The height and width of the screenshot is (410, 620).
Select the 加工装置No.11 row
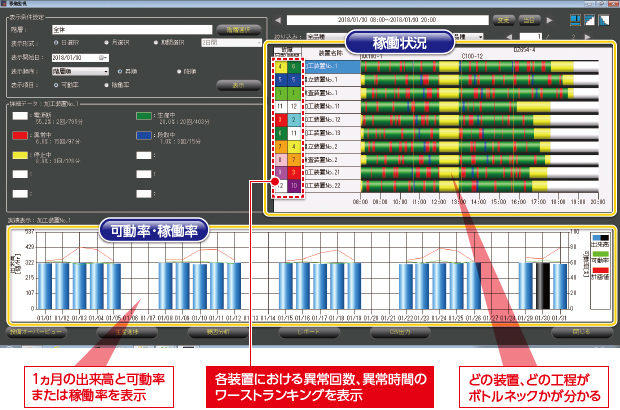(x=436, y=106)
